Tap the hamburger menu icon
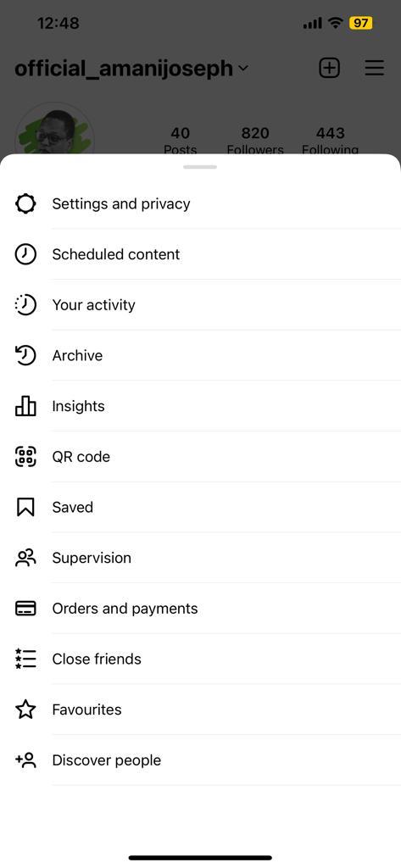This screenshot has height=868, width=401. pos(375,68)
